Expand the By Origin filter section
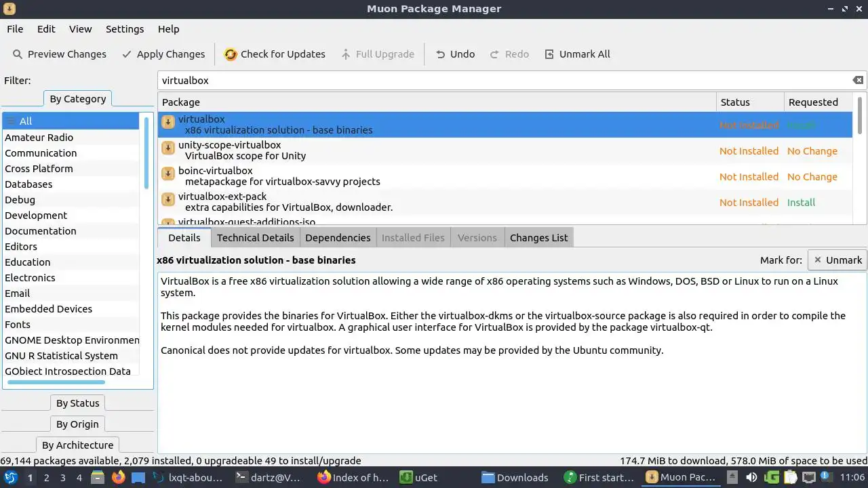 pyautogui.click(x=77, y=424)
